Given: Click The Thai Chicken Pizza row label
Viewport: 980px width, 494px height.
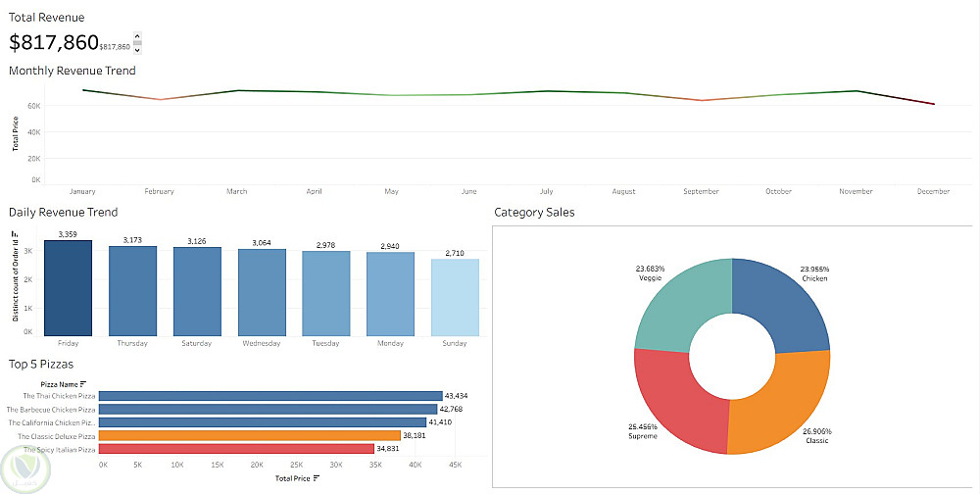Looking at the screenshot, I should (60, 396).
